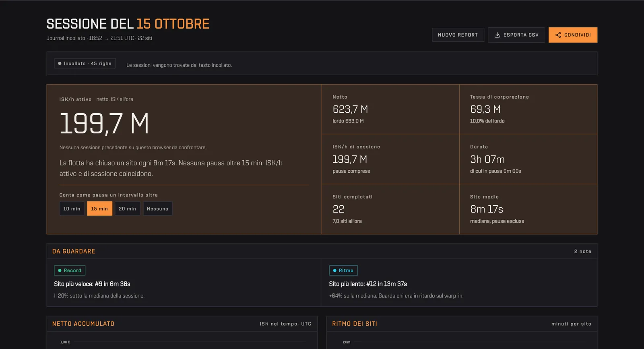Viewport: 644px width, 349px height.
Task: Set pause threshold to 10 min
Action: tap(72, 209)
